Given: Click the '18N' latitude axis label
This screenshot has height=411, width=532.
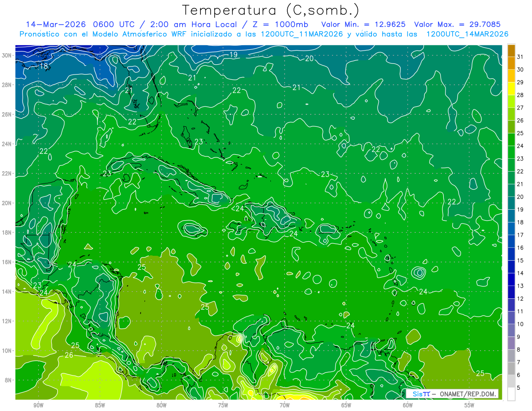Looking at the screenshot, I should [x=8, y=232].
